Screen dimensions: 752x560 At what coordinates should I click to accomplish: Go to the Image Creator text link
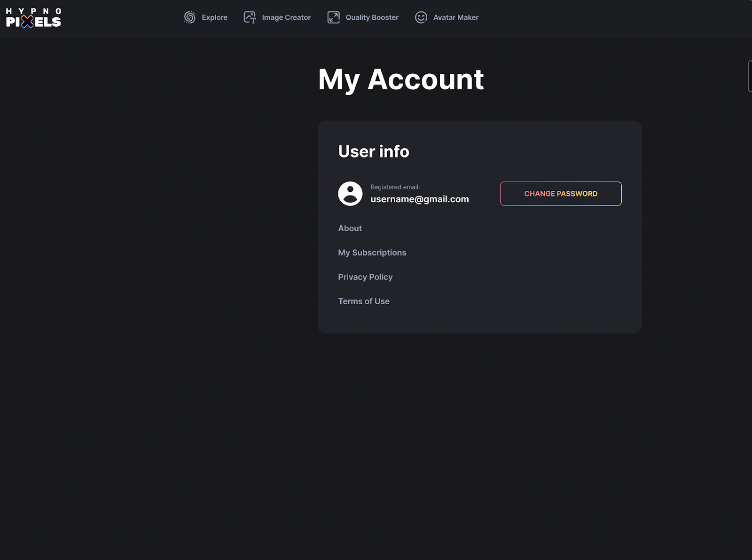click(x=286, y=17)
